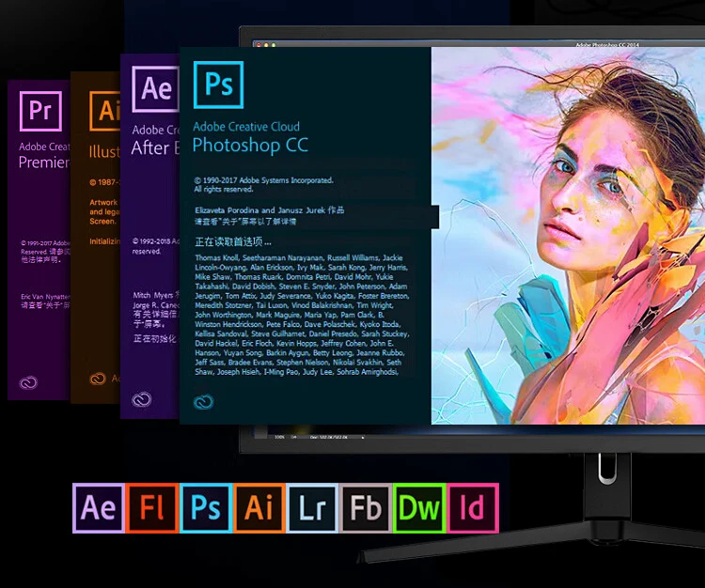Click Creative Cloud icon on Photoshop splash

pos(204,402)
